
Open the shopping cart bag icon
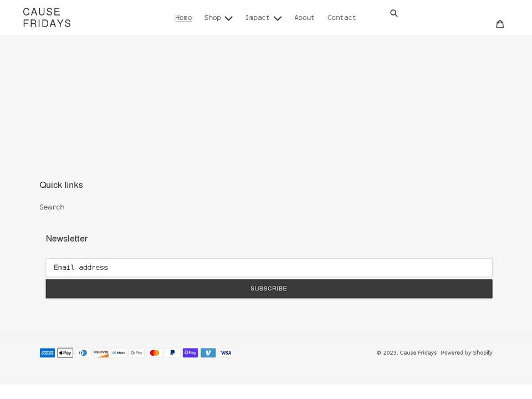pos(500,24)
